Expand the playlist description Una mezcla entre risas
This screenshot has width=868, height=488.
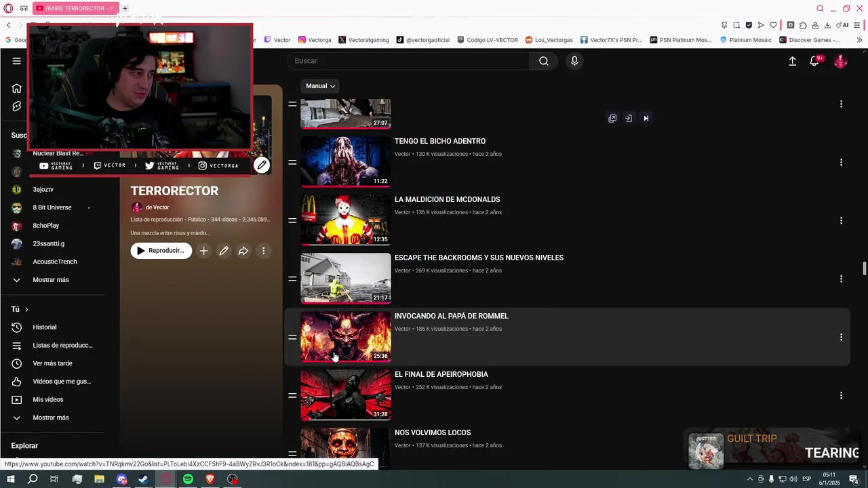point(170,233)
